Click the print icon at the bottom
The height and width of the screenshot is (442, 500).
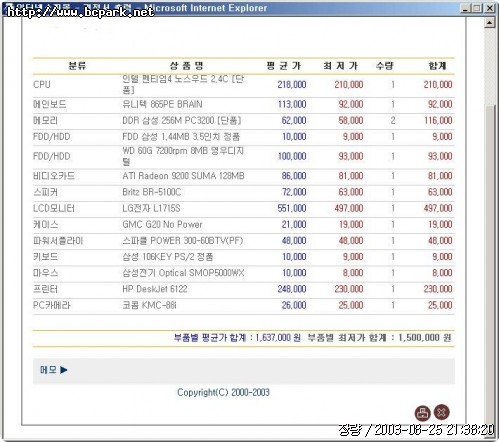point(423,413)
